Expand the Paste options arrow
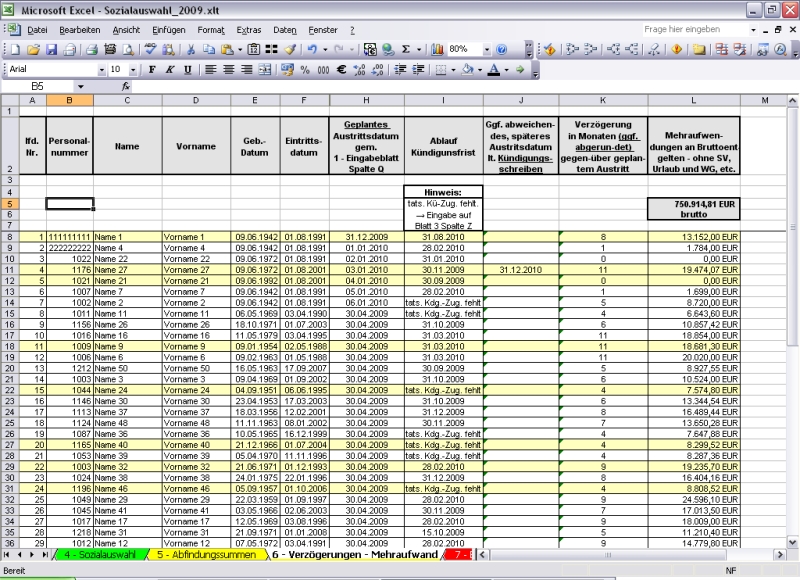Viewport: 800px width, 580px height. [x=240, y=49]
